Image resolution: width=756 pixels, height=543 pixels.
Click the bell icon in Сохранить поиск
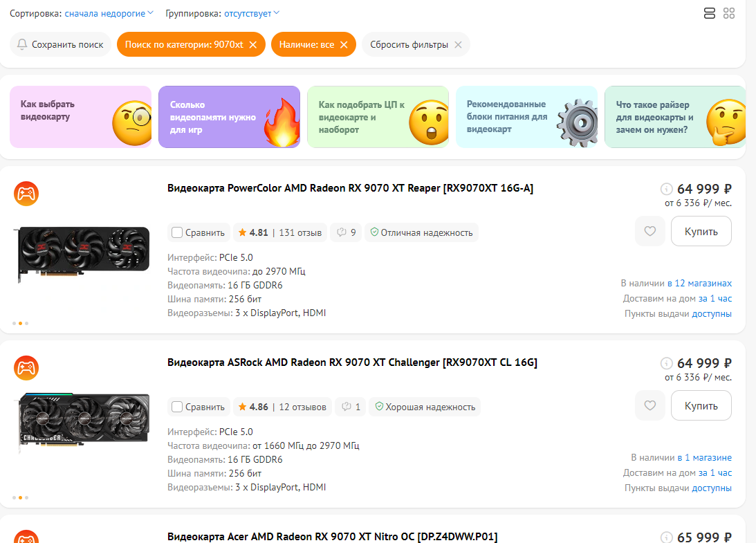click(21, 44)
